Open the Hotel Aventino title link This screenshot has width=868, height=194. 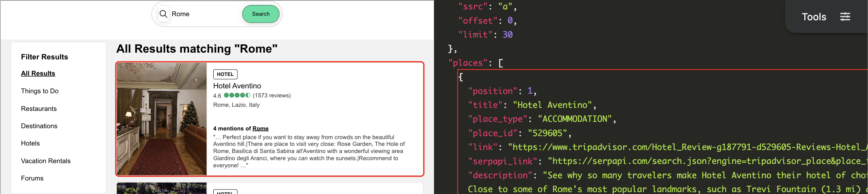click(237, 86)
